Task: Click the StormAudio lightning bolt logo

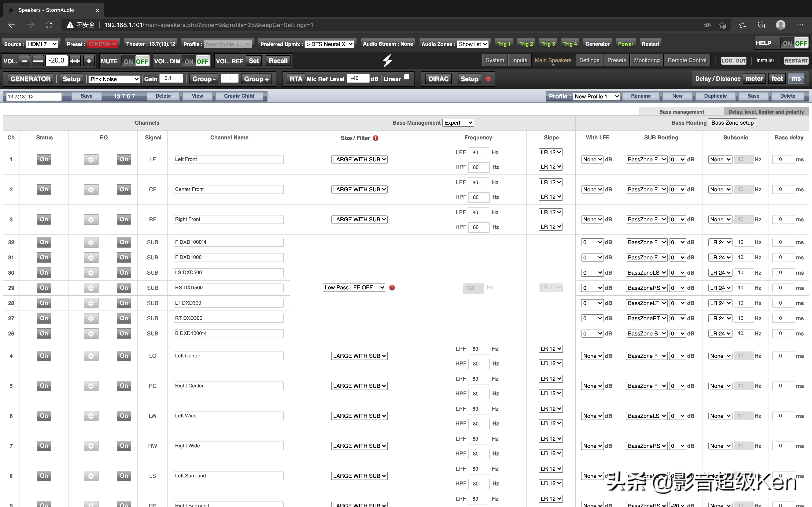Action: pyautogui.click(x=387, y=61)
